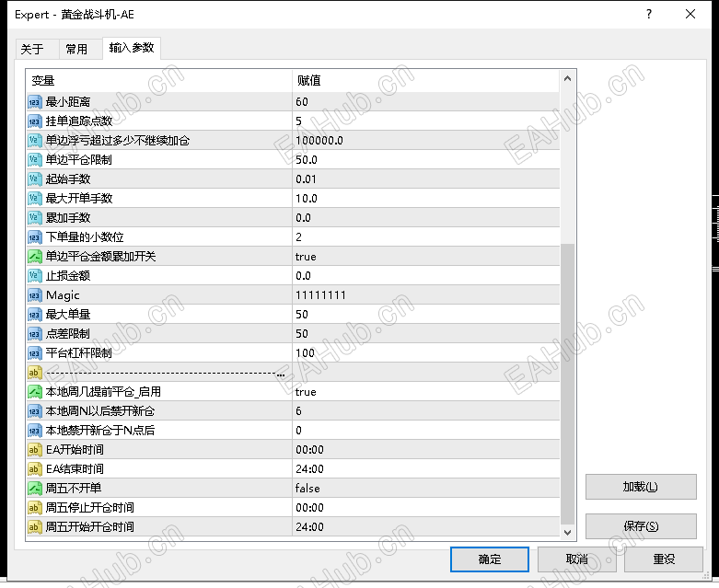The width and height of the screenshot is (719, 588).
Task: Select the 下单量的小数位 variable name
Action: tap(85, 236)
